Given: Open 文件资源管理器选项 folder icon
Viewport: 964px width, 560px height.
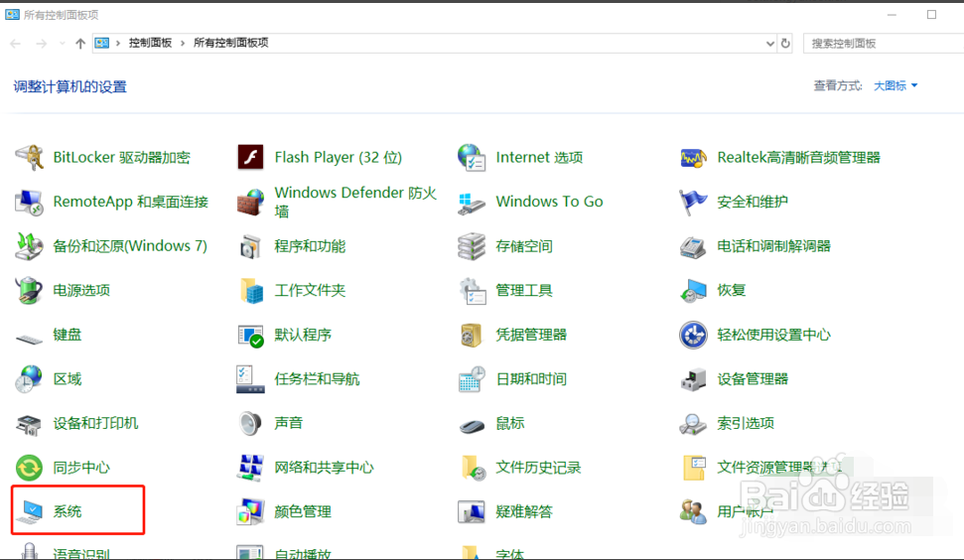Looking at the screenshot, I should click(x=694, y=468).
